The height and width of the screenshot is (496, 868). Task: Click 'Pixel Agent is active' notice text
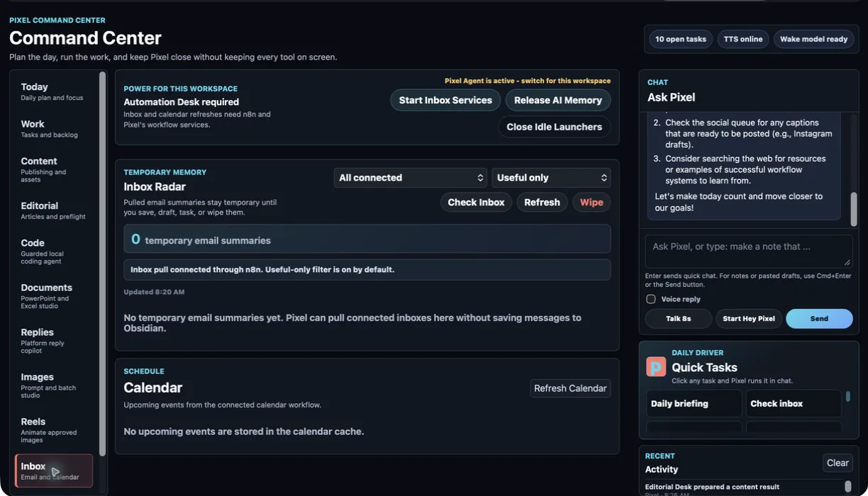[528, 81]
